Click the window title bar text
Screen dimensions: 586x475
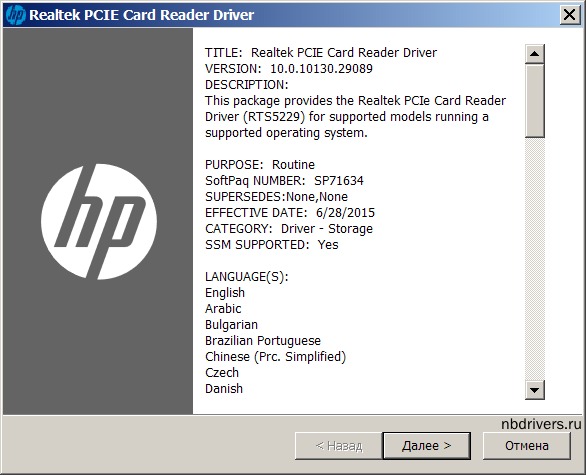coord(141,15)
